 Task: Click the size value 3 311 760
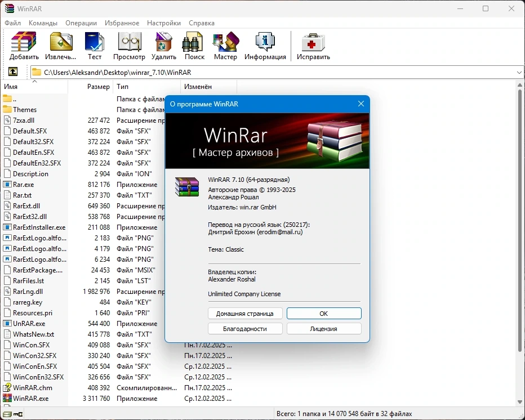[96, 398]
